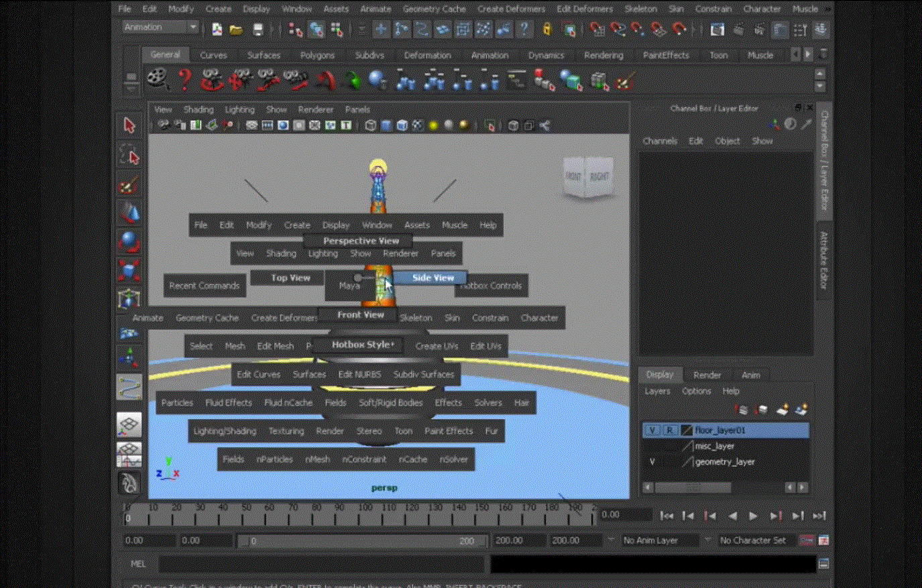
Task: Open nParticles menu in hotbox
Action: (274, 459)
